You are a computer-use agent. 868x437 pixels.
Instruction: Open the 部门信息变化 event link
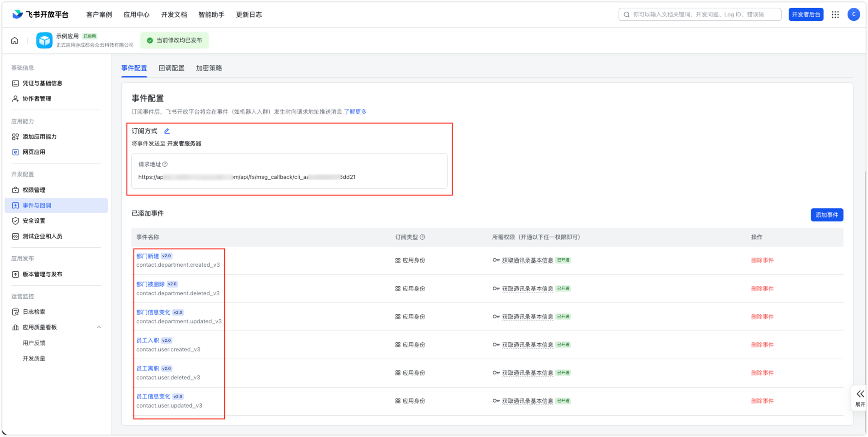(153, 312)
